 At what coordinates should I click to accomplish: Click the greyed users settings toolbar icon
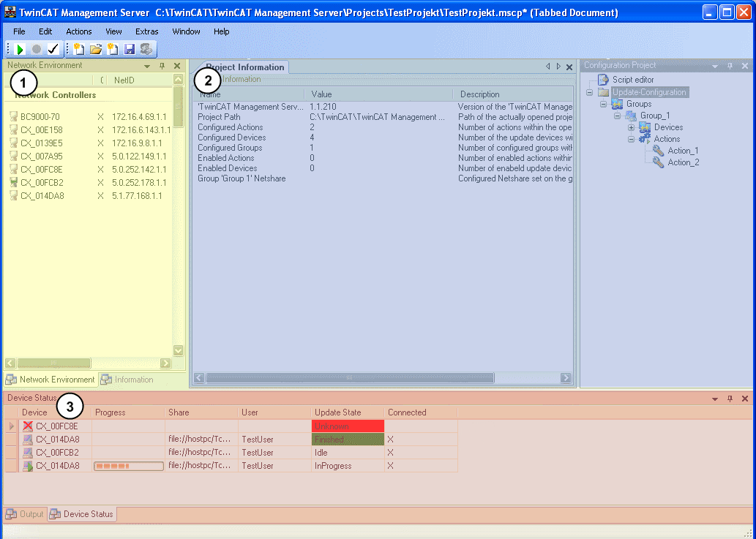[146, 49]
